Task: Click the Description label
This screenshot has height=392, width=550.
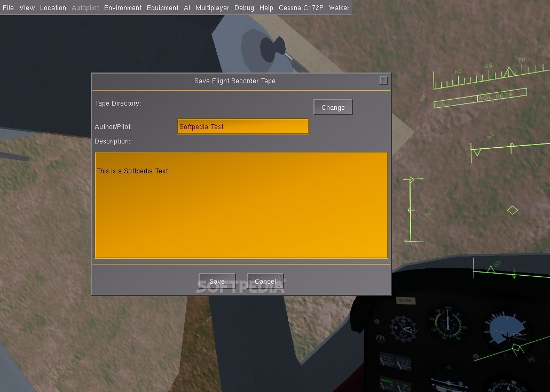Action: pos(112,141)
